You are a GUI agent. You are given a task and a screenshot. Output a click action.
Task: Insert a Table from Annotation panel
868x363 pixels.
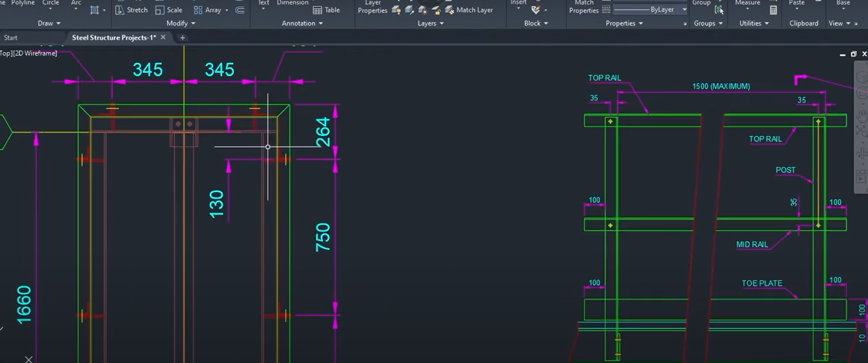326,10
